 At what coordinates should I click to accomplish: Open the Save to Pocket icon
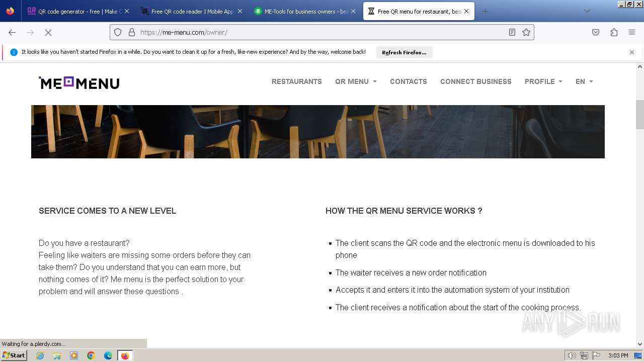(x=596, y=32)
